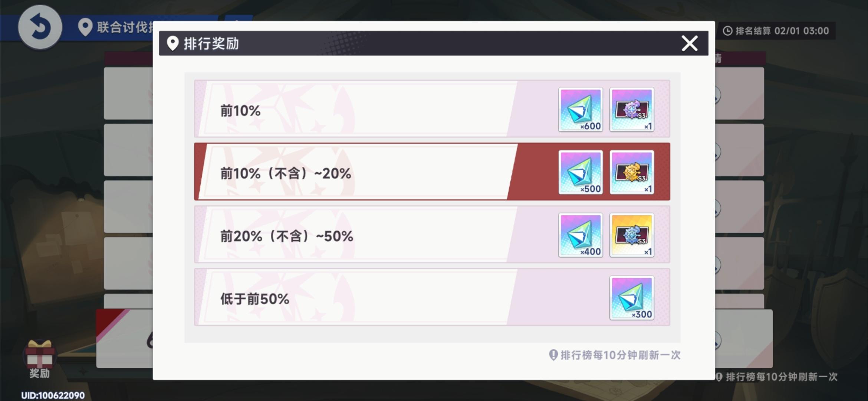Image resolution: width=868 pixels, height=401 pixels.
Task: Select the purple S3 badge in 前10% row
Action: 632,110
